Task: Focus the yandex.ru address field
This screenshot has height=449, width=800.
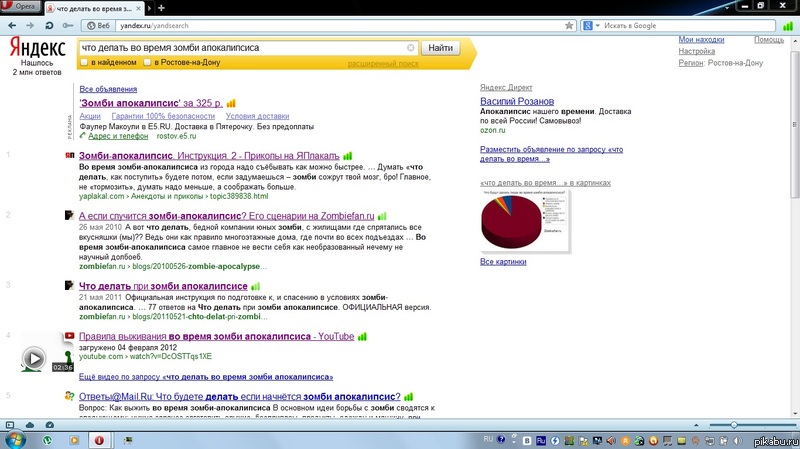Action: (x=337, y=26)
